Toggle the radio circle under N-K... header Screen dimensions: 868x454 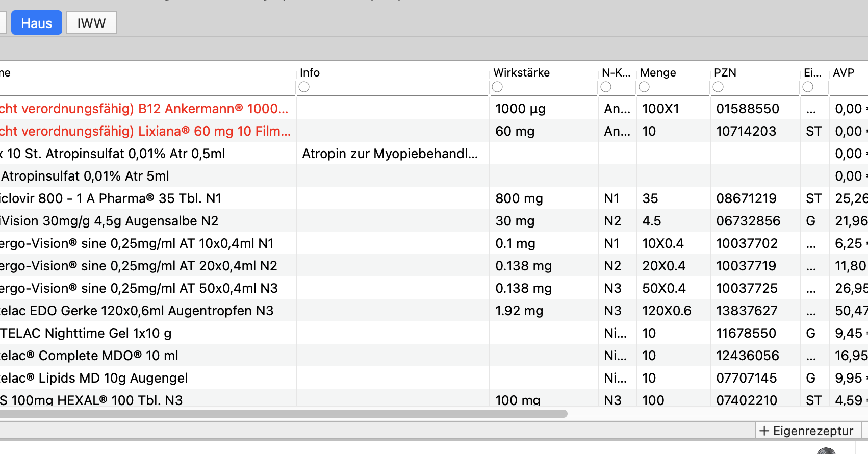point(606,87)
